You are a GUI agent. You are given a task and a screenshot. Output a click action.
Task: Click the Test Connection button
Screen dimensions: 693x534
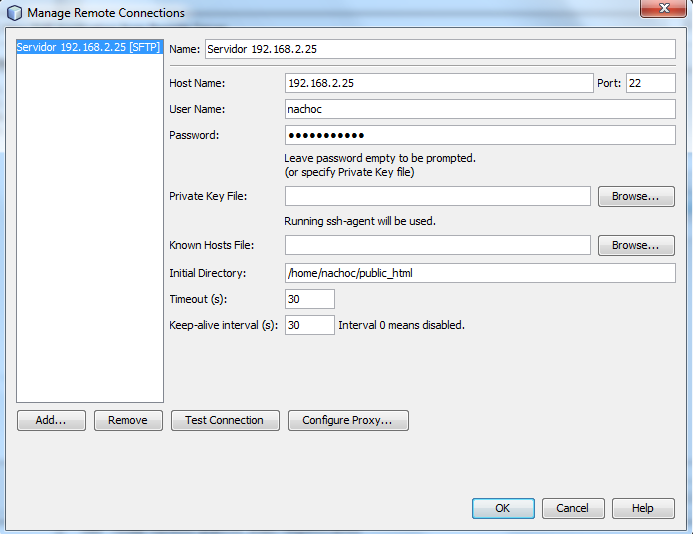[x=225, y=420]
